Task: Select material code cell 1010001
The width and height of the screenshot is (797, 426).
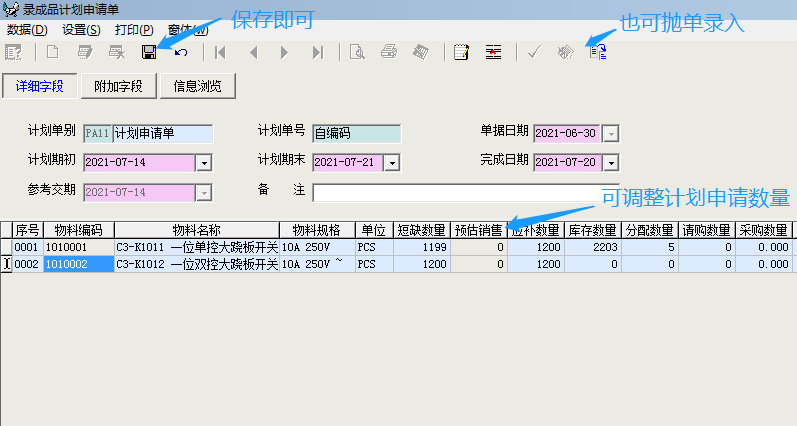Action: pos(78,246)
